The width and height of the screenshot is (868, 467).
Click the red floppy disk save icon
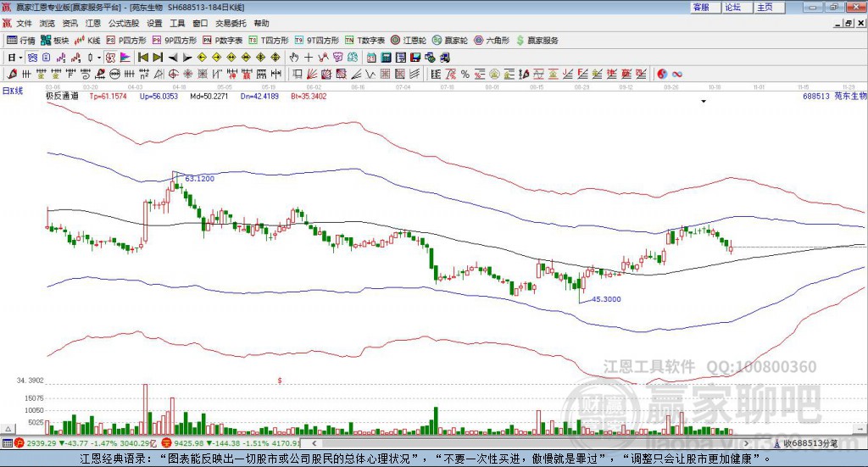click(x=415, y=58)
